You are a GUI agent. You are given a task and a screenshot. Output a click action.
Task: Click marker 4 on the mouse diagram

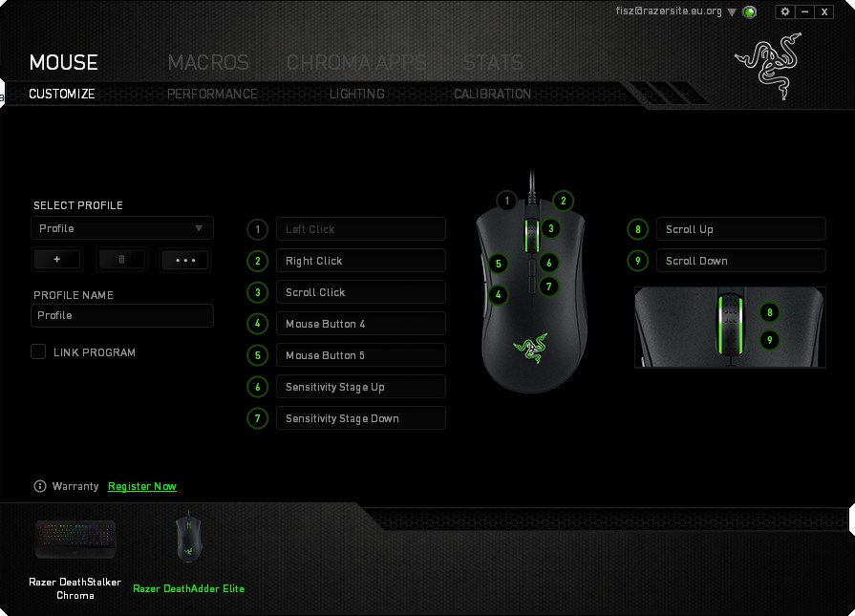pos(499,295)
